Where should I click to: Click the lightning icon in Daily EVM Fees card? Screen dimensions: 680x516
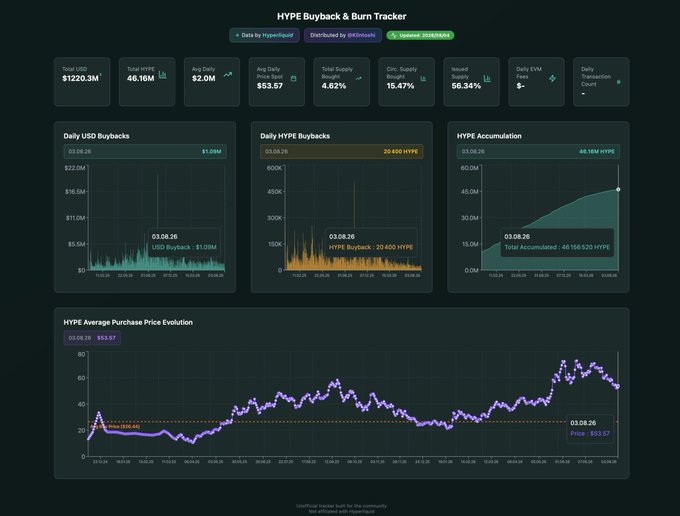[x=552, y=78]
